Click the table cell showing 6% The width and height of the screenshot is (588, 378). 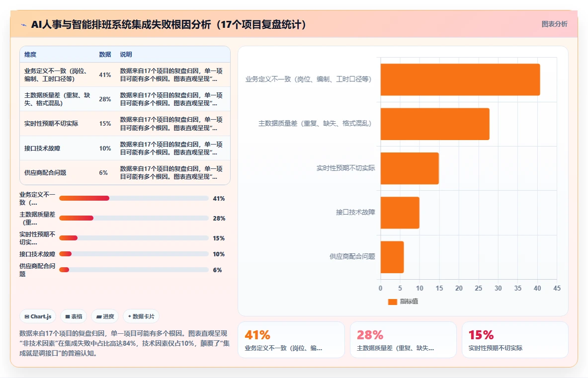pos(103,173)
